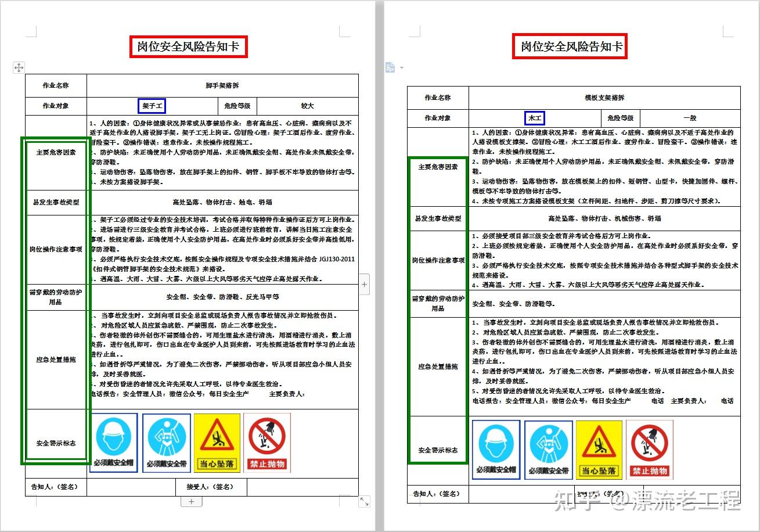Click the 岗位安全风险告知卡 title above the 脚手架搭拆 table

click(188, 46)
